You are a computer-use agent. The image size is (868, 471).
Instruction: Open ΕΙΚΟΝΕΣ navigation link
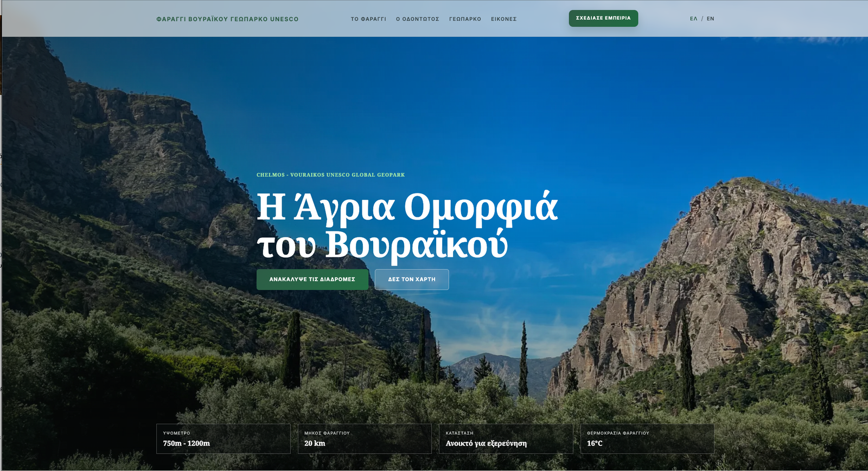(x=504, y=19)
